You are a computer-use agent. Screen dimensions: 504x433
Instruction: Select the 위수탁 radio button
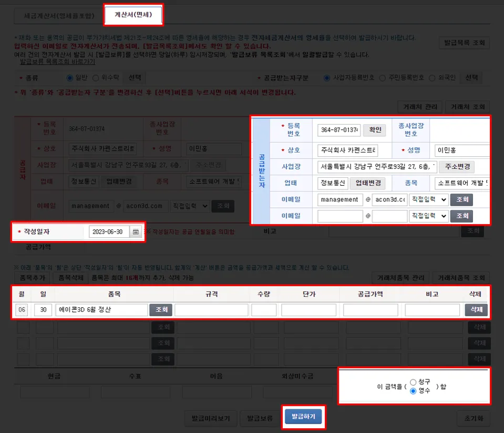[x=96, y=78]
